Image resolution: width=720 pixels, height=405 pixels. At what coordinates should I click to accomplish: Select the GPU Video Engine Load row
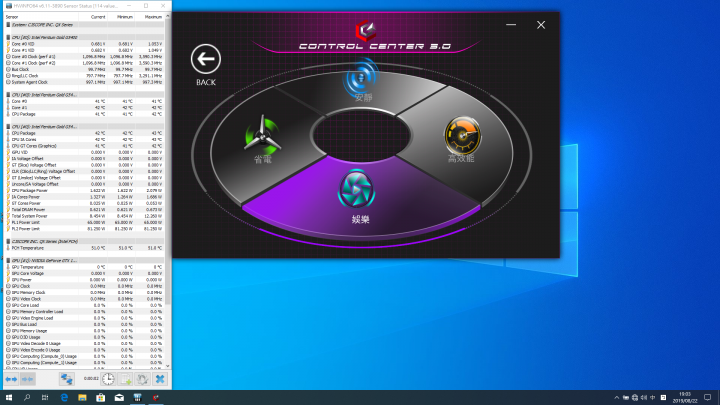click(84, 318)
